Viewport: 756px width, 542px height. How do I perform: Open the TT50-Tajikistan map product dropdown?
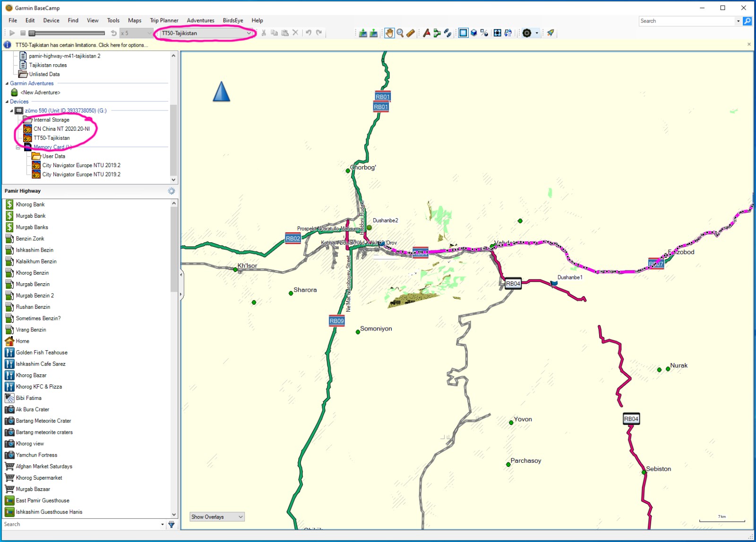(206, 33)
